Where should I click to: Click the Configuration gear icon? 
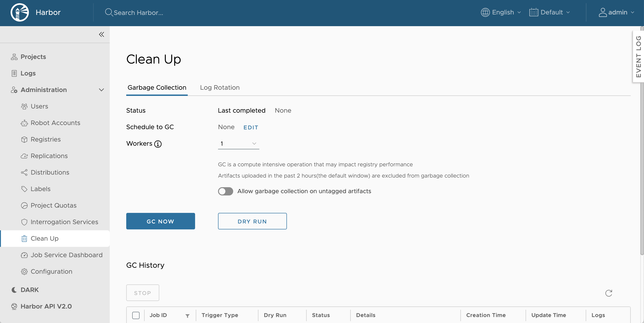24,272
